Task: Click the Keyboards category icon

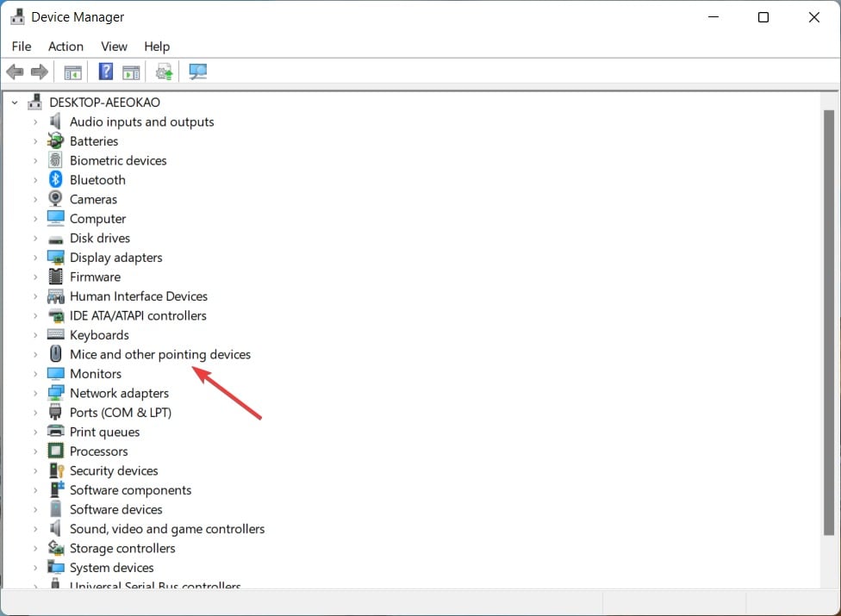Action: tap(54, 334)
